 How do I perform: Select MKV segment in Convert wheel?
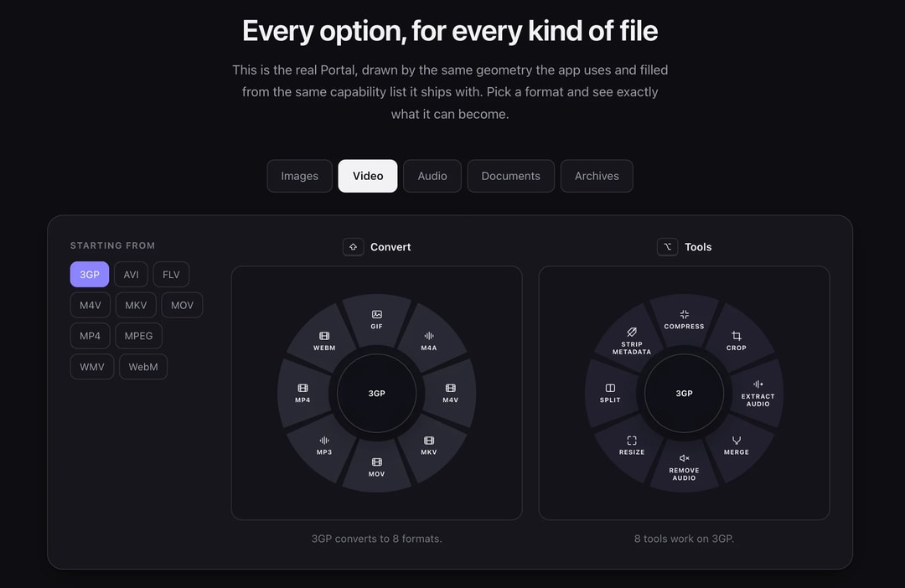429,446
